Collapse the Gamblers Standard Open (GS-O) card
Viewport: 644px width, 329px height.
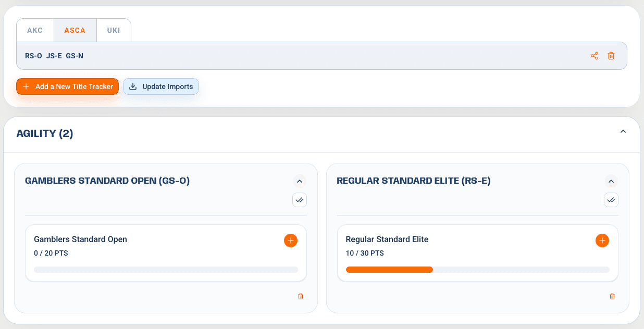pos(299,181)
